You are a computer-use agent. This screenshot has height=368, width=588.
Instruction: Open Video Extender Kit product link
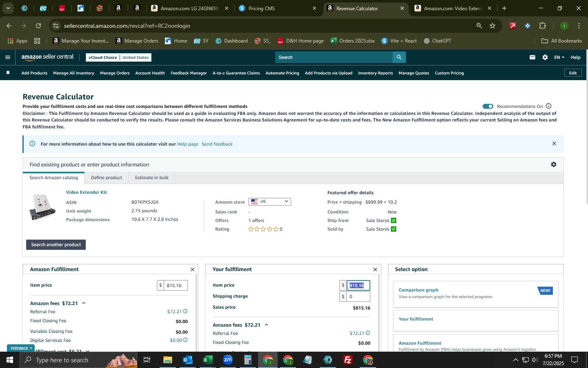point(87,192)
